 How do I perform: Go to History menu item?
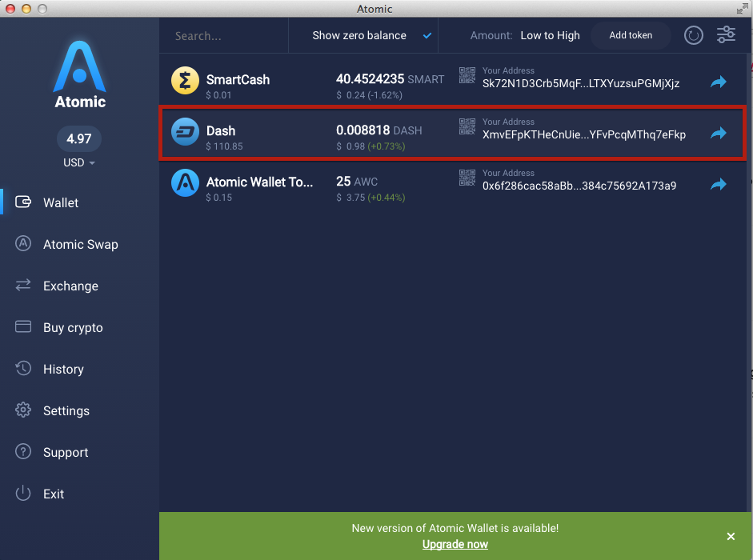point(63,369)
